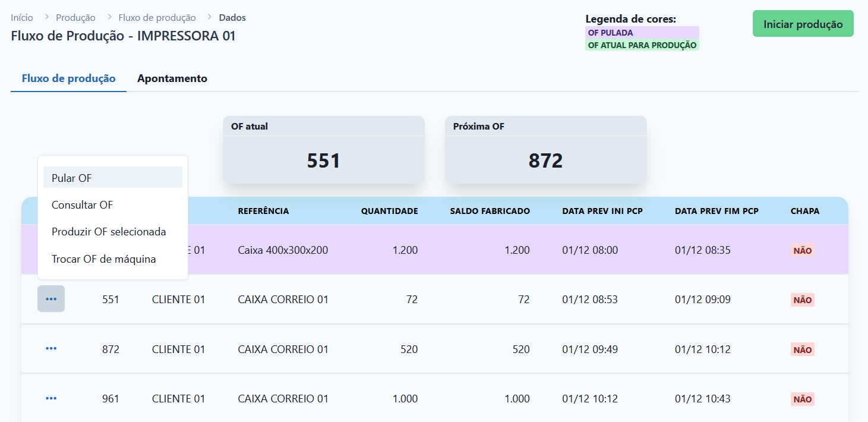Go to 'Início' in the breadcrumb
Screen dimensions: 868x422
(x=22, y=18)
